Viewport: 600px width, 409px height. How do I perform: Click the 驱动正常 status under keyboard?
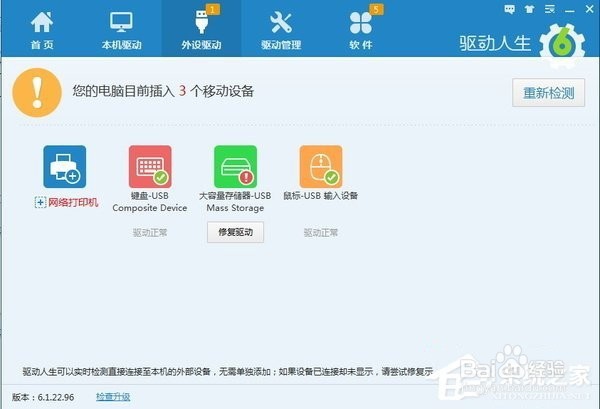coord(150,232)
